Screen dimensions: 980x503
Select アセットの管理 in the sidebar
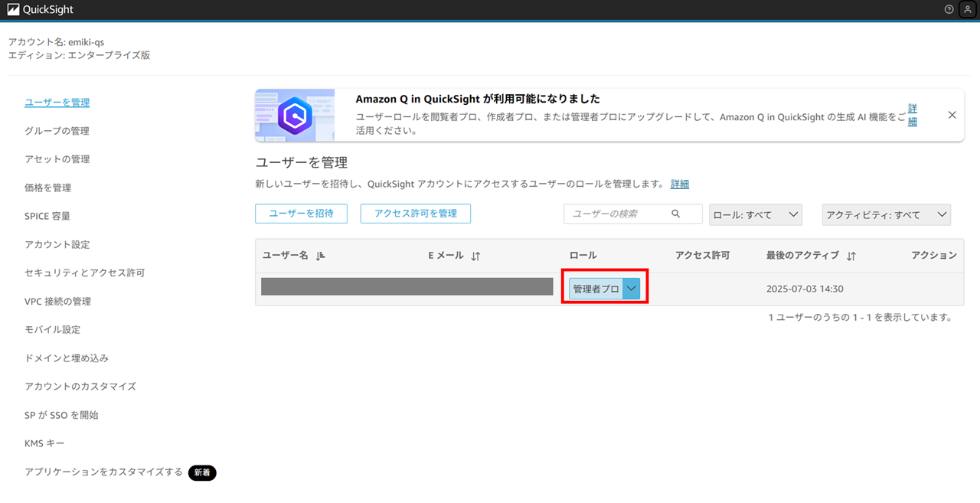57,159
